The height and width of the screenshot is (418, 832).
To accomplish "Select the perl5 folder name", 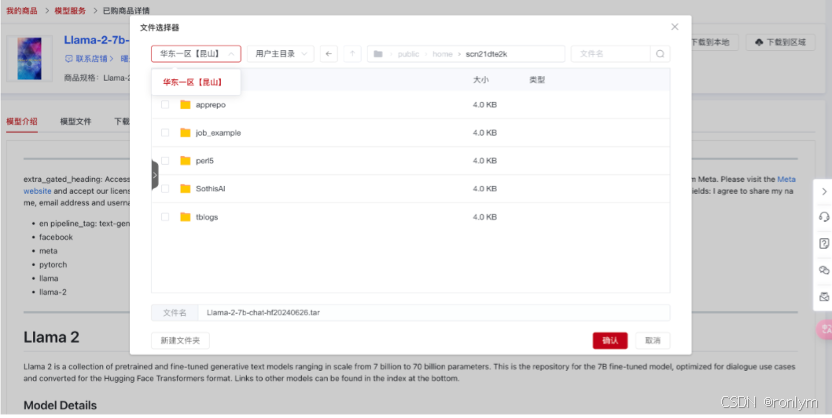I will click(x=205, y=161).
